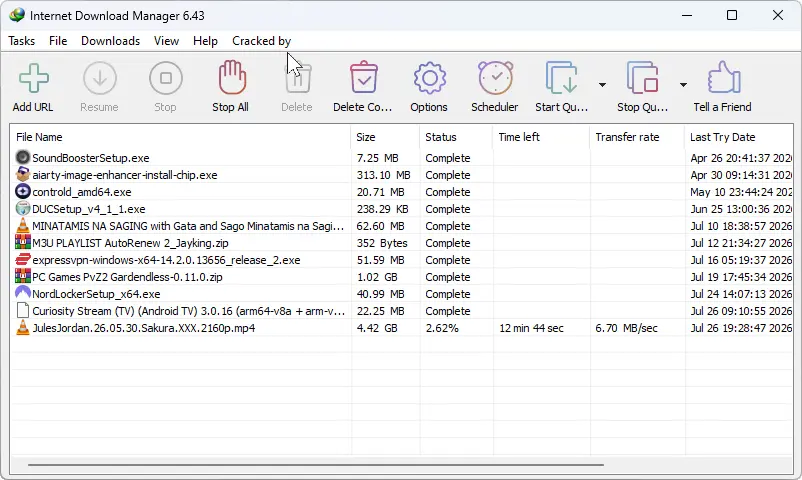Viewport: 802px width, 480px height.
Task: Click the VLC cone icon for the 2160p.mp4 file
Action: pos(23,328)
